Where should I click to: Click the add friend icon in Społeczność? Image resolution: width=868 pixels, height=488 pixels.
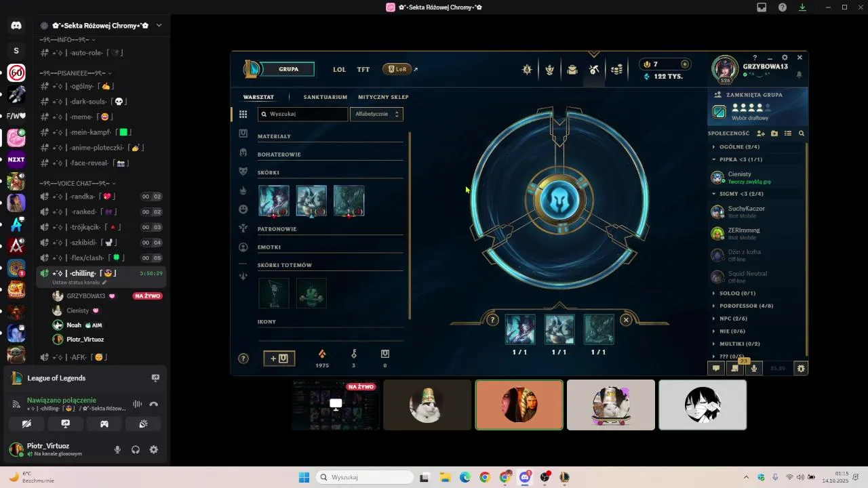point(761,134)
